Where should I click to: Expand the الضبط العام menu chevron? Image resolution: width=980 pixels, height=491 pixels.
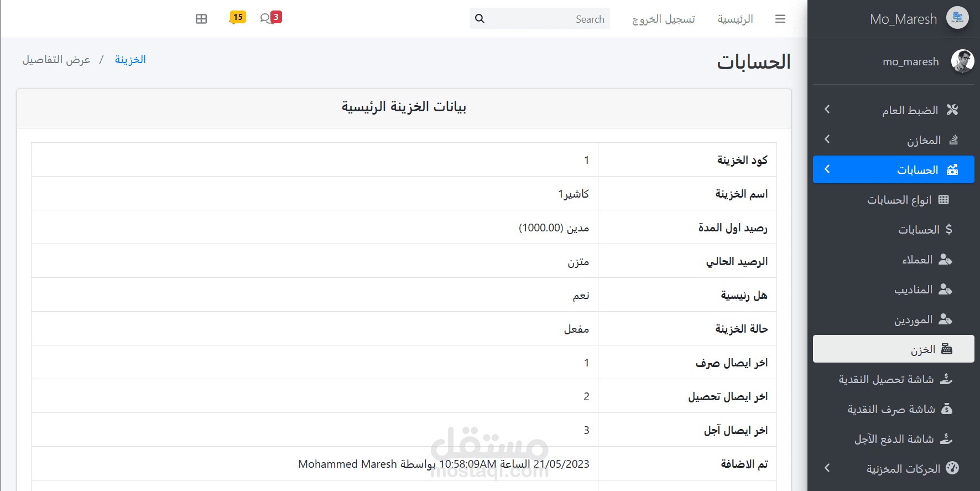(x=827, y=110)
